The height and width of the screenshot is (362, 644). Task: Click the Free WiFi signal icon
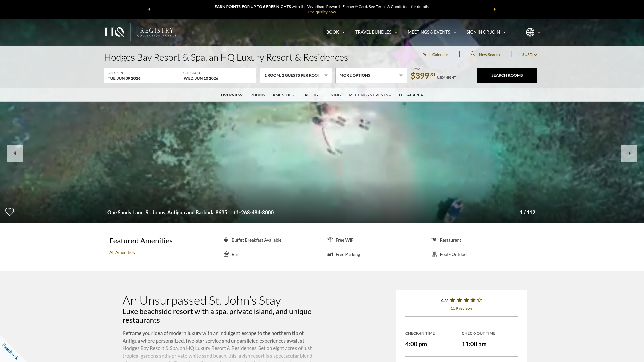(x=330, y=239)
